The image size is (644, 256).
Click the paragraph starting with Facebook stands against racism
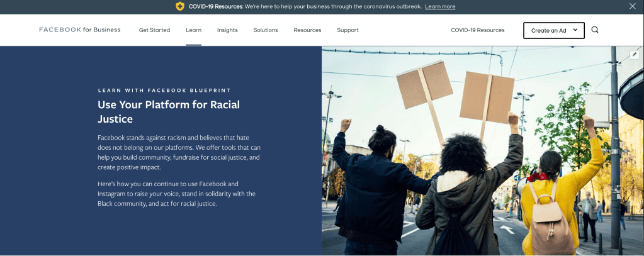coord(179,152)
